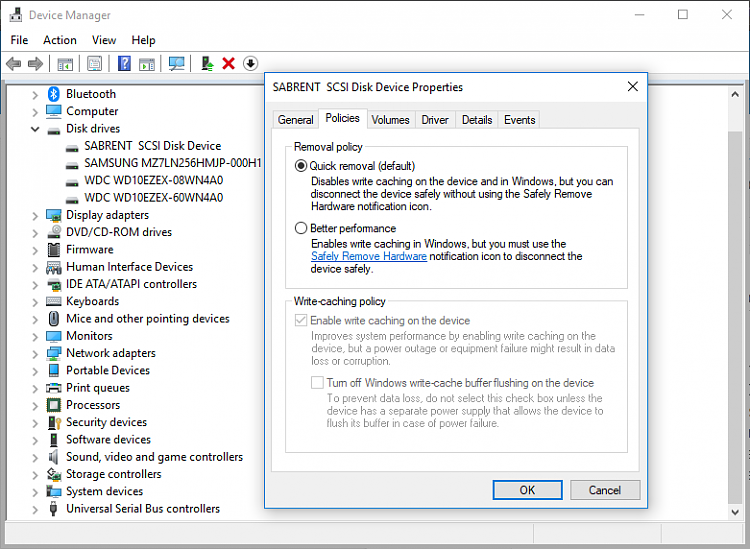Viewport: 750px width, 549px height.
Task: Select WDC WD10EZEX-08WN4A0 disk
Action: click(154, 180)
